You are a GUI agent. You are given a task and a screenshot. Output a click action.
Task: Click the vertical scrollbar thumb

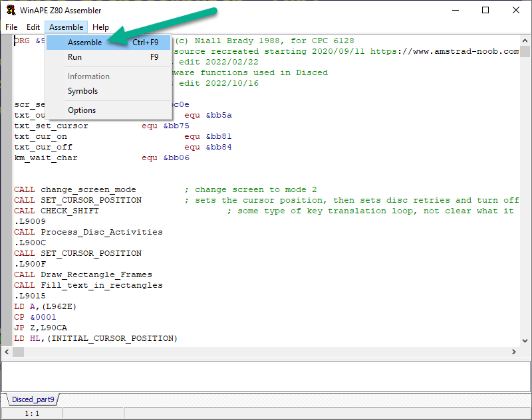[x=525, y=52]
